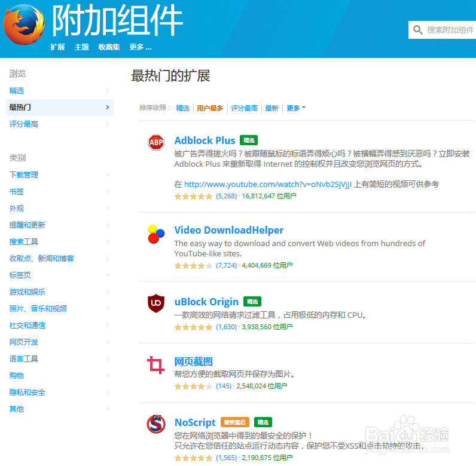476x466 pixels.
Task: Open the uBlock Origin title link
Action: click(206, 302)
